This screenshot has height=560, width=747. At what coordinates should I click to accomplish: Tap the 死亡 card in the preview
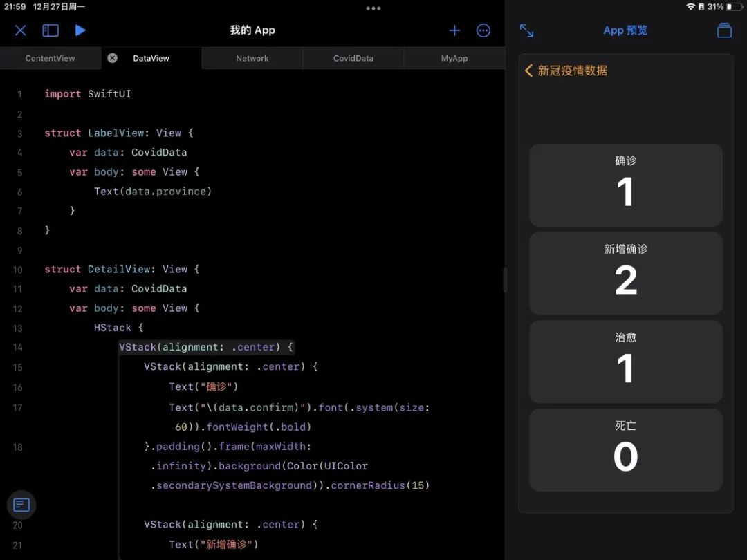(625, 450)
